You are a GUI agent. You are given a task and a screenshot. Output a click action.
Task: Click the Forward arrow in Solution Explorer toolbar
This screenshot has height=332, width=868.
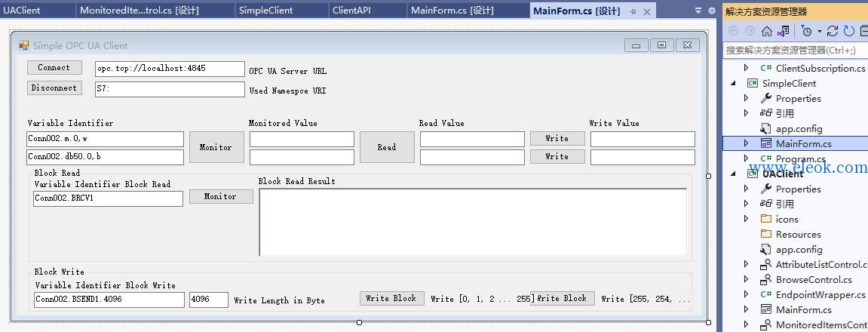750,31
